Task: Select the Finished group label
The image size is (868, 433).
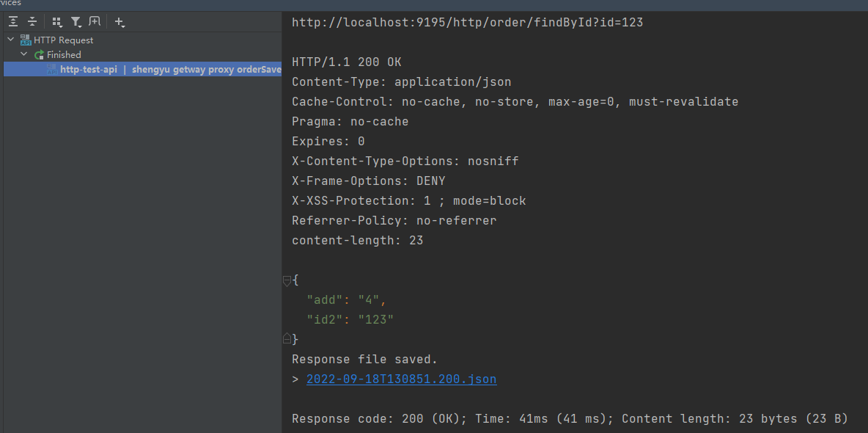Action: 64,55
